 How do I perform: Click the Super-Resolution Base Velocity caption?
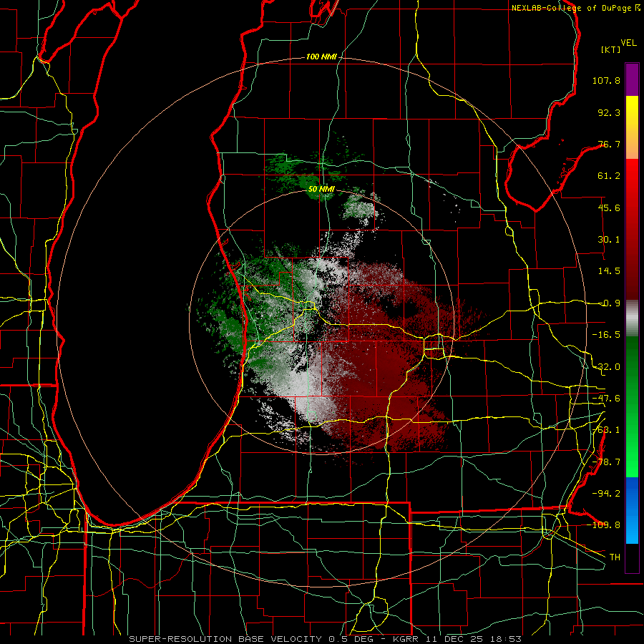tap(326, 639)
